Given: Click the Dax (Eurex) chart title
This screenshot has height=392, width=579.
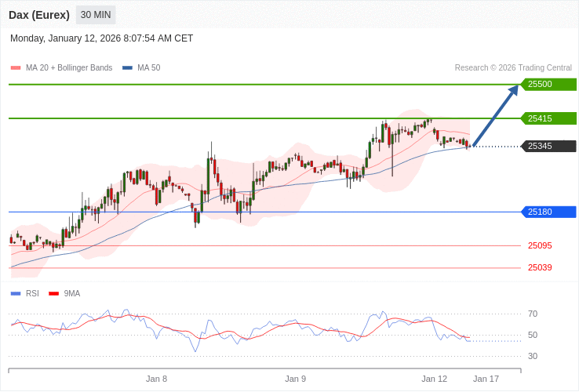Looking at the screenshot, I should 39,15.
